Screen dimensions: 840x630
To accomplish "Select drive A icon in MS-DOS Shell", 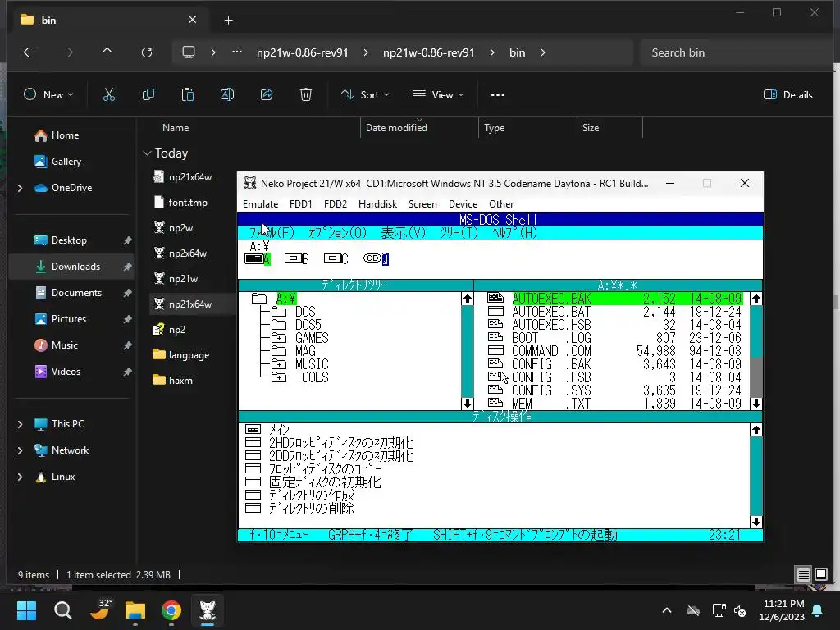I will [x=257, y=258].
